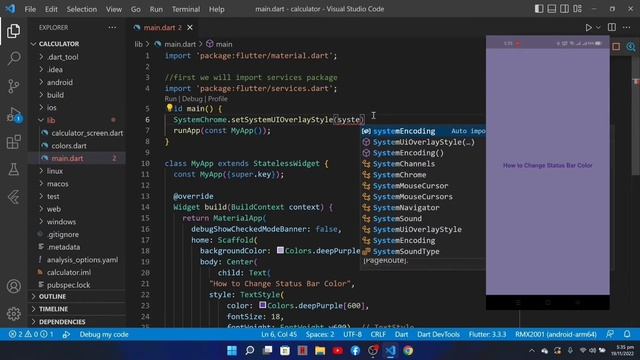Open the Testing flask view
This screenshot has width=640, height=360.
click(x=13, y=169)
